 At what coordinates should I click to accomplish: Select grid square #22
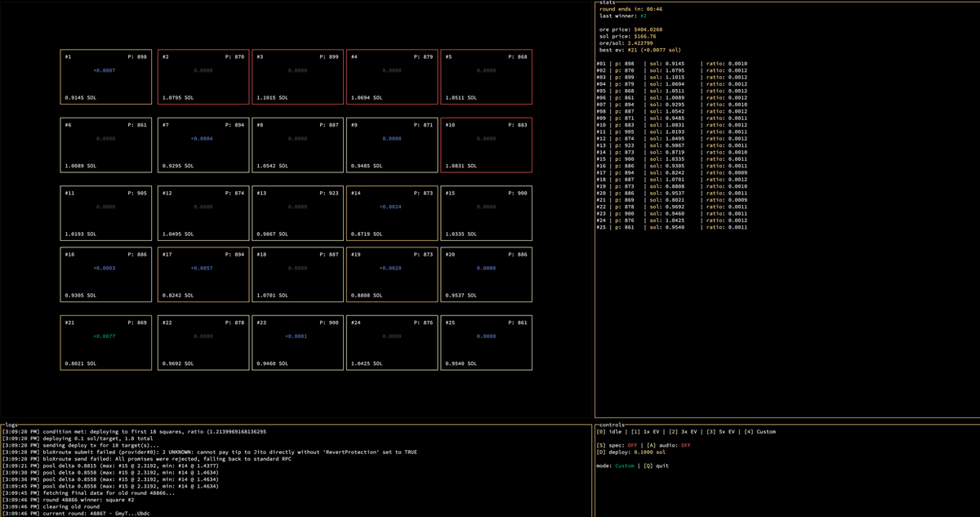pos(203,342)
